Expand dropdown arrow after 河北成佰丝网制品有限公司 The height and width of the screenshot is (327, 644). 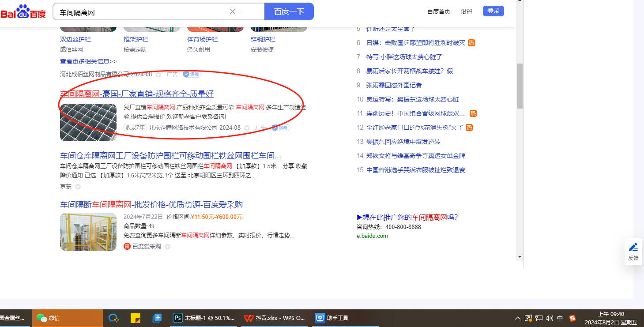point(158,75)
